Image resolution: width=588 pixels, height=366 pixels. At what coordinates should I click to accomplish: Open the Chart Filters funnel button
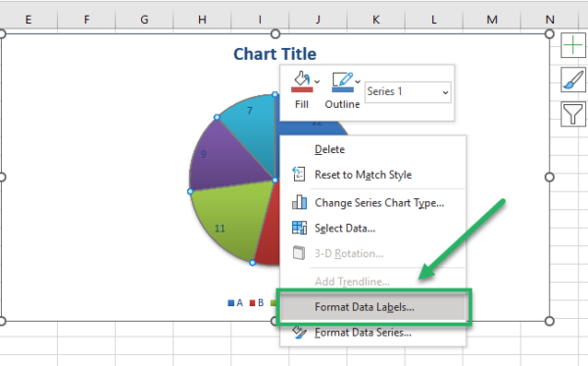pyautogui.click(x=573, y=114)
